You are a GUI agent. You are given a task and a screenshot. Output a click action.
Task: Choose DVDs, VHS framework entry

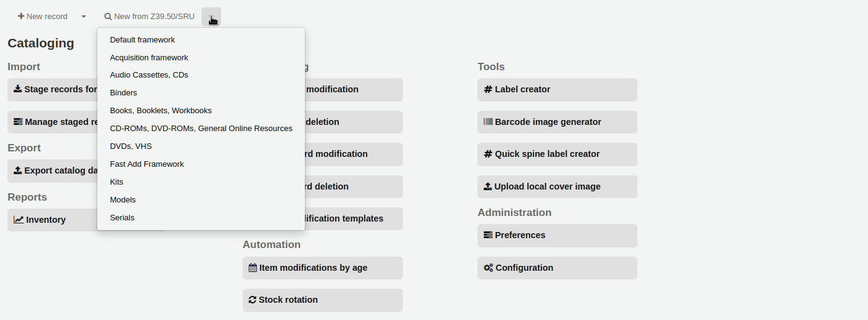(x=131, y=146)
